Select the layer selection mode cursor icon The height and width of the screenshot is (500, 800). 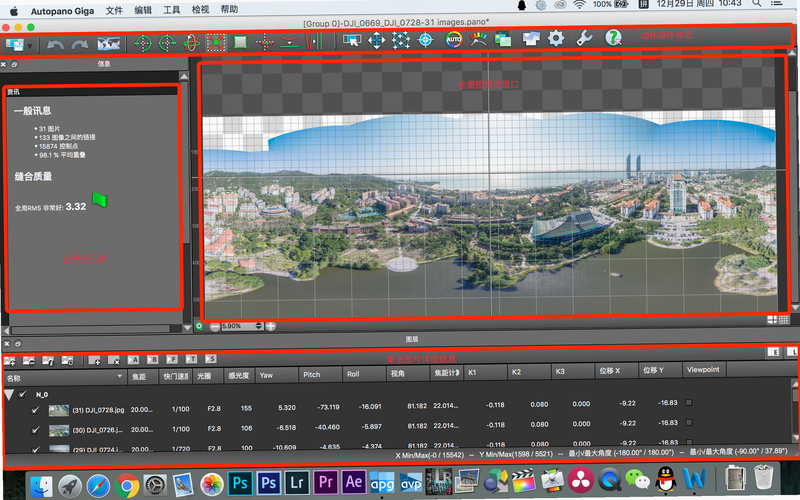[x=352, y=40]
